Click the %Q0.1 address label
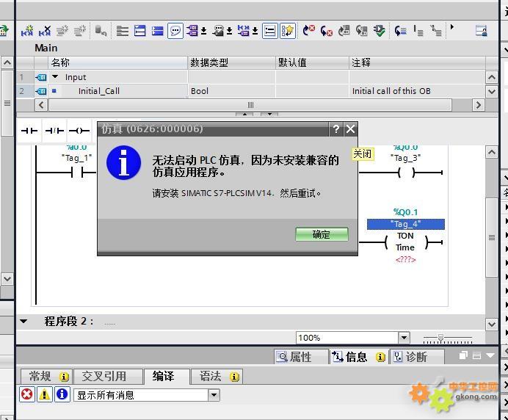The height and width of the screenshot is (420, 508). point(406,212)
